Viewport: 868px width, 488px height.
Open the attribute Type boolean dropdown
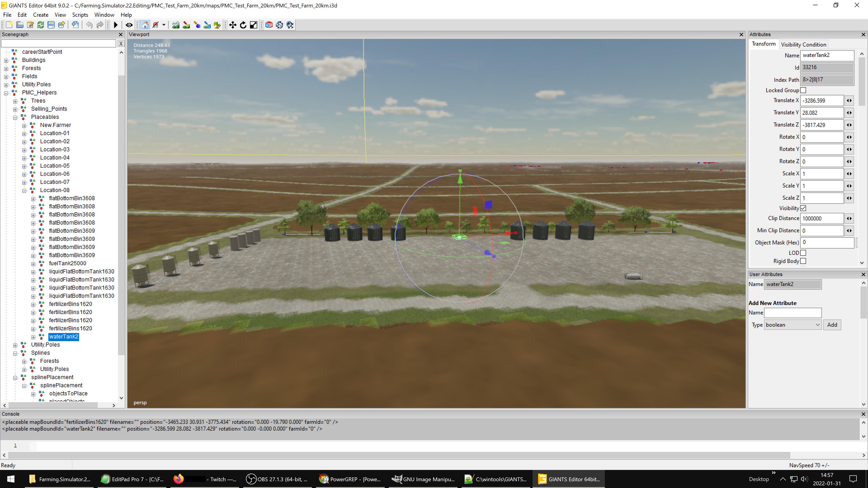click(x=793, y=325)
